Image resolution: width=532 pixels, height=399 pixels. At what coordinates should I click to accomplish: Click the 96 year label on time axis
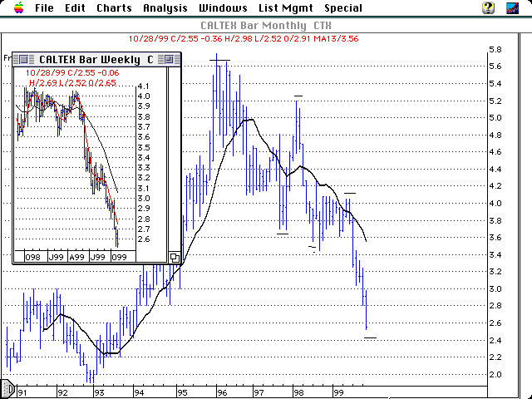pos(222,393)
